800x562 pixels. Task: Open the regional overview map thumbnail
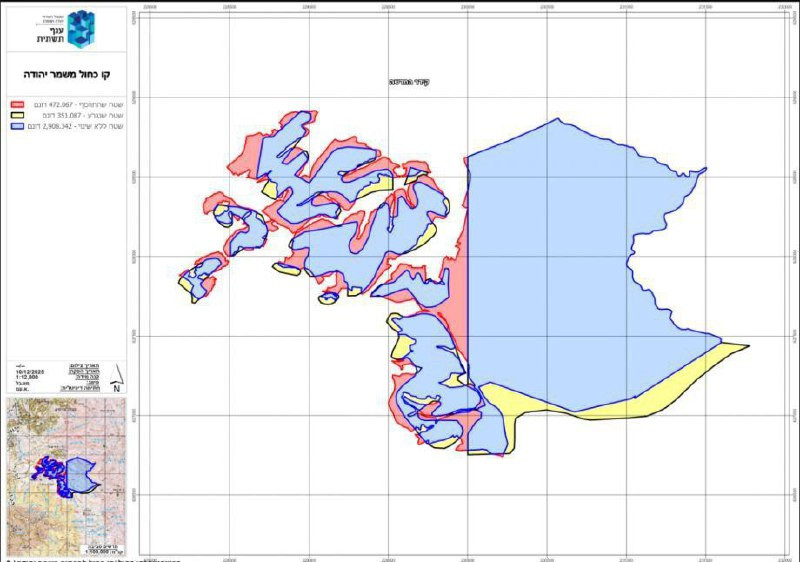[66, 477]
